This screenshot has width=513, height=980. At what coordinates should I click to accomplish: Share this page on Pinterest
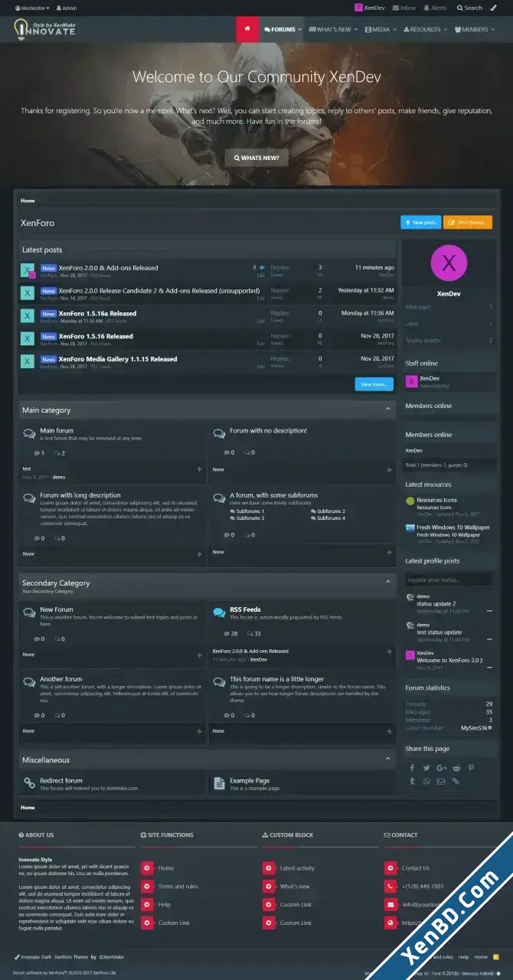[471, 768]
